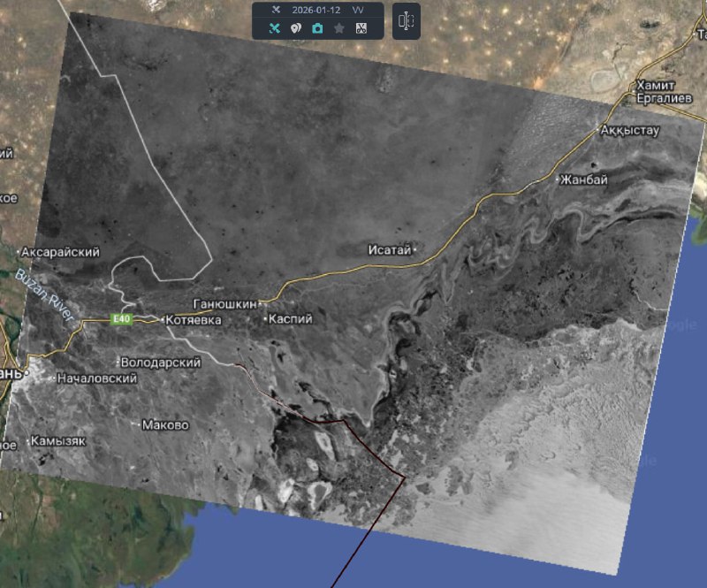Click the Аксарайский place label
The image size is (707, 588).
pyautogui.click(x=59, y=252)
